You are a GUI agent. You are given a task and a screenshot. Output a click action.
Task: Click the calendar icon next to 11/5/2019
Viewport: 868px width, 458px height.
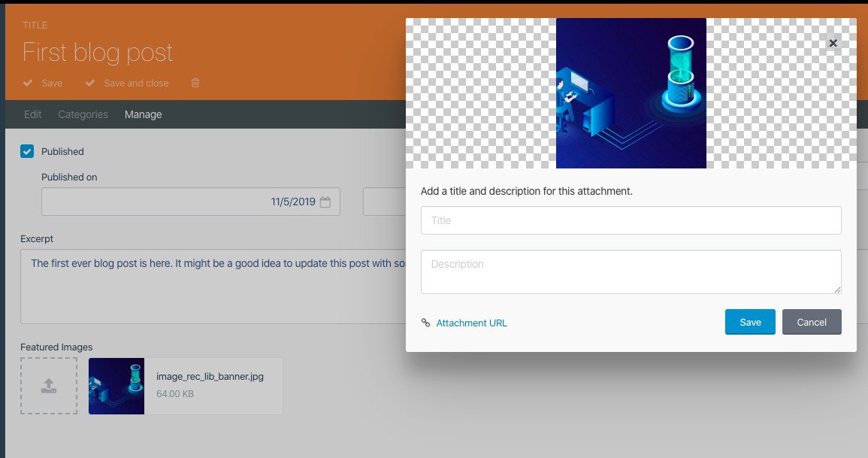click(x=325, y=202)
